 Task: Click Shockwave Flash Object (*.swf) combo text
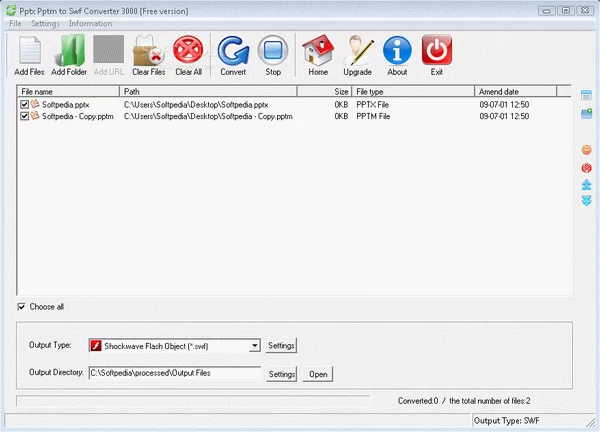tap(156, 346)
